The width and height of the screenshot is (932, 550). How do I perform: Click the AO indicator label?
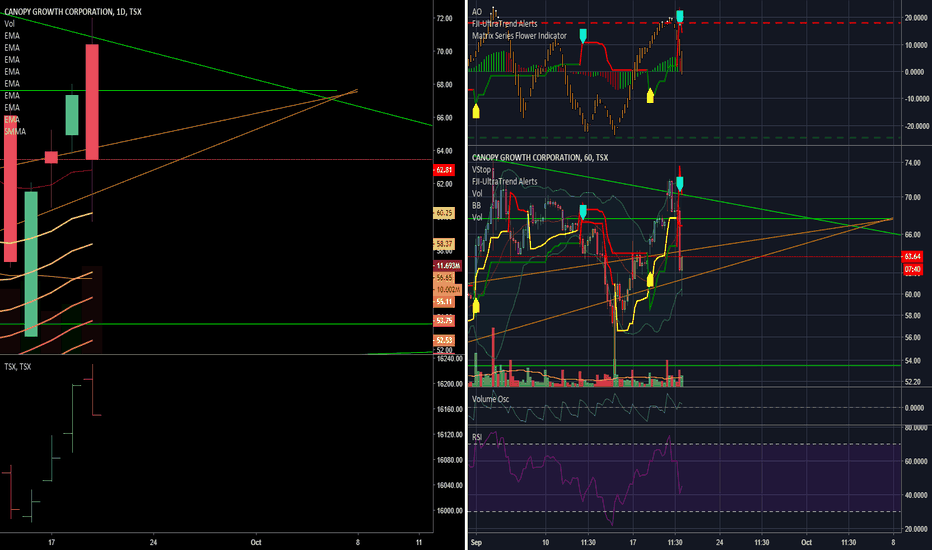pos(477,12)
